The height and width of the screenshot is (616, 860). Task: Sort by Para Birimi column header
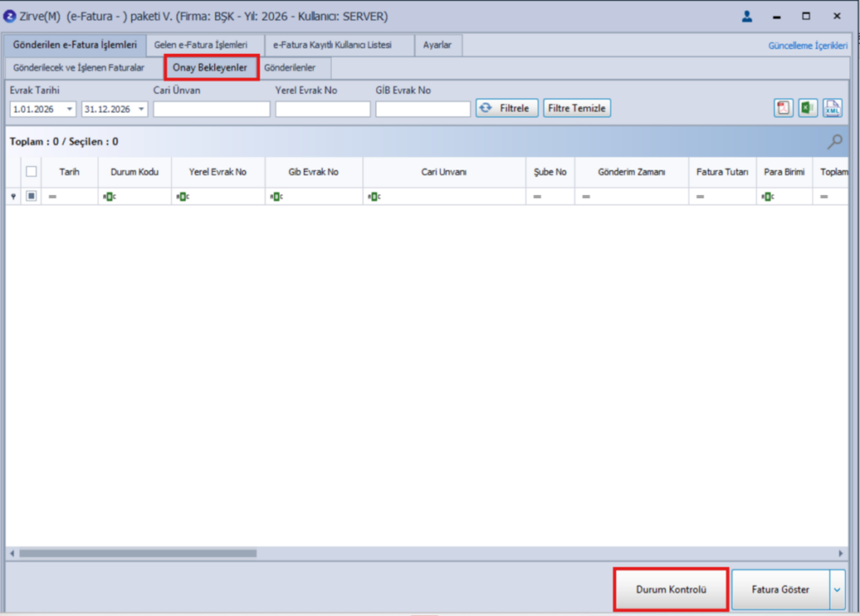click(x=784, y=172)
